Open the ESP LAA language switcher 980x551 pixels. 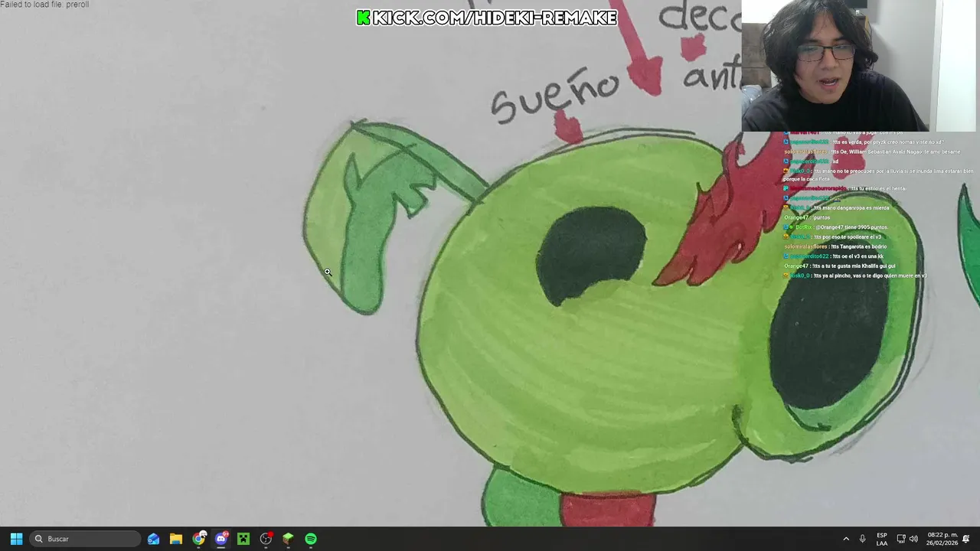click(x=882, y=539)
